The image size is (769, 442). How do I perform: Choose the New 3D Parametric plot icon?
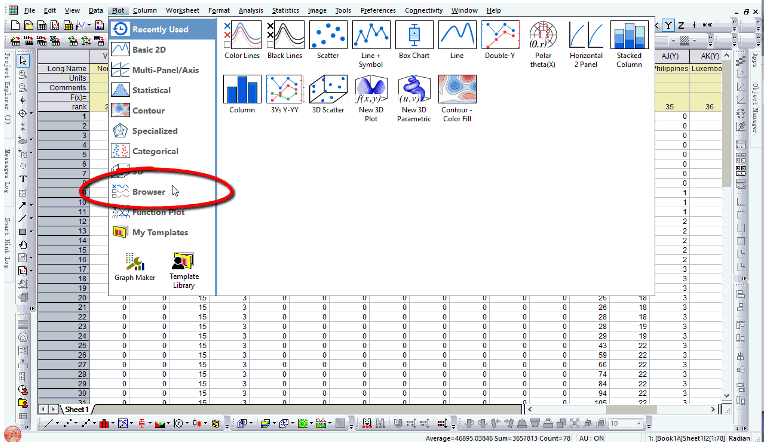pos(414,98)
